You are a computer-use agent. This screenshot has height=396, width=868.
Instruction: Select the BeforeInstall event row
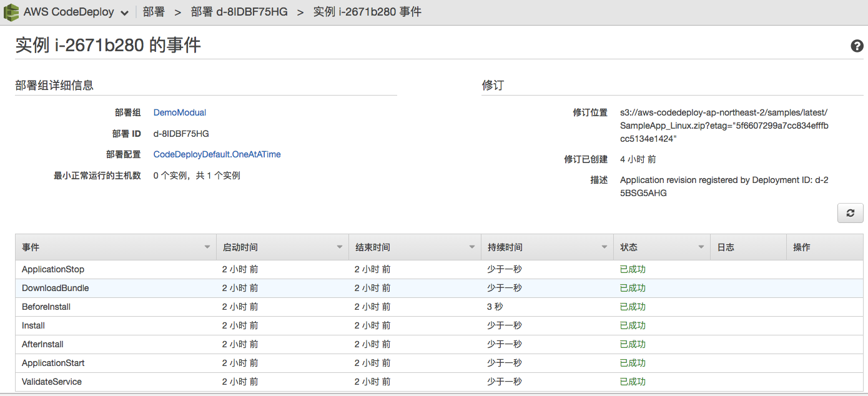pos(439,307)
